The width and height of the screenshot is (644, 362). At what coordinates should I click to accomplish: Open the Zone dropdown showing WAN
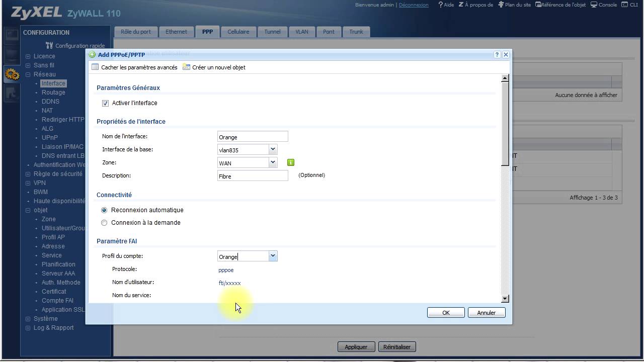coord(273,162)
